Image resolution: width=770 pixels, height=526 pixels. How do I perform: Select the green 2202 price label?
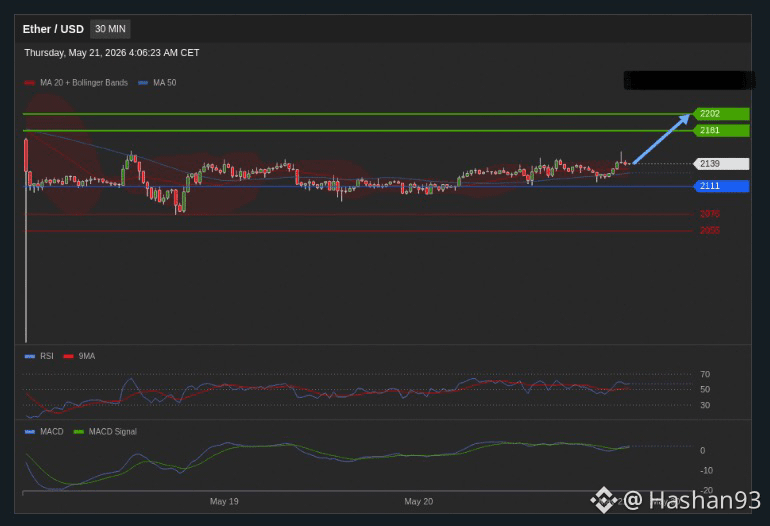tap(721, 114)
